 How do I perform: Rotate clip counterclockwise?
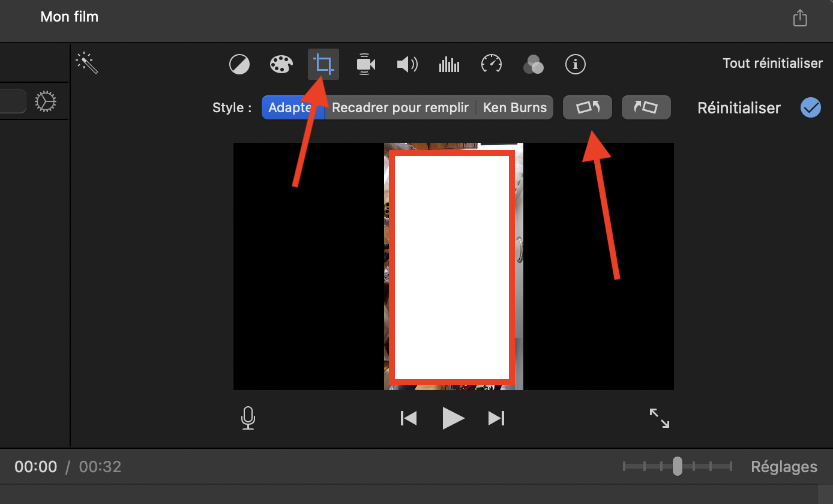point(588,108)
